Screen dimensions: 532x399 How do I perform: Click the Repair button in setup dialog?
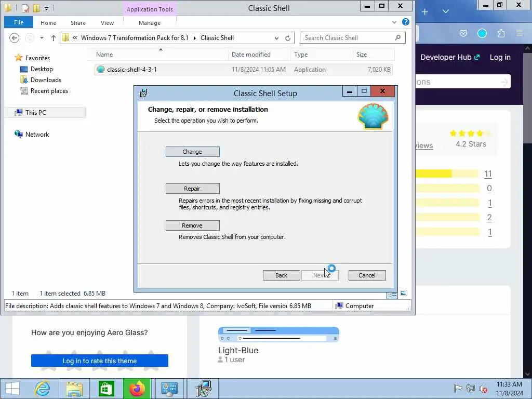point(192,189)
